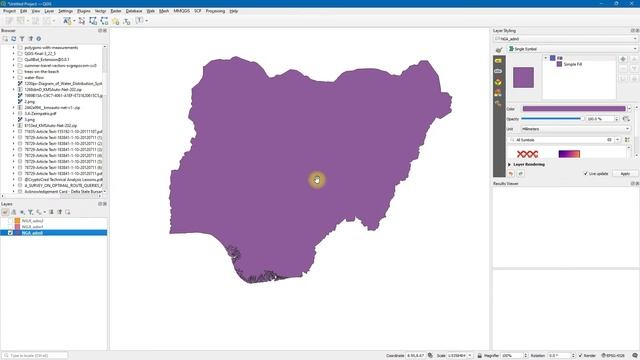Click the Refresh icon in Browser panel
Viewport: 640px width, 360px height.
point(13,39)
